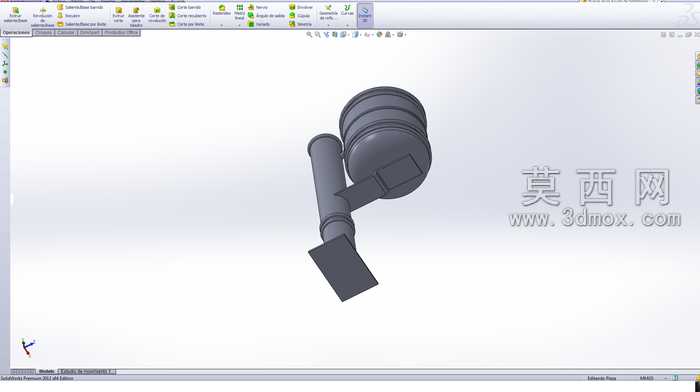Open Asistente para taladro

[x=136, y=17]
